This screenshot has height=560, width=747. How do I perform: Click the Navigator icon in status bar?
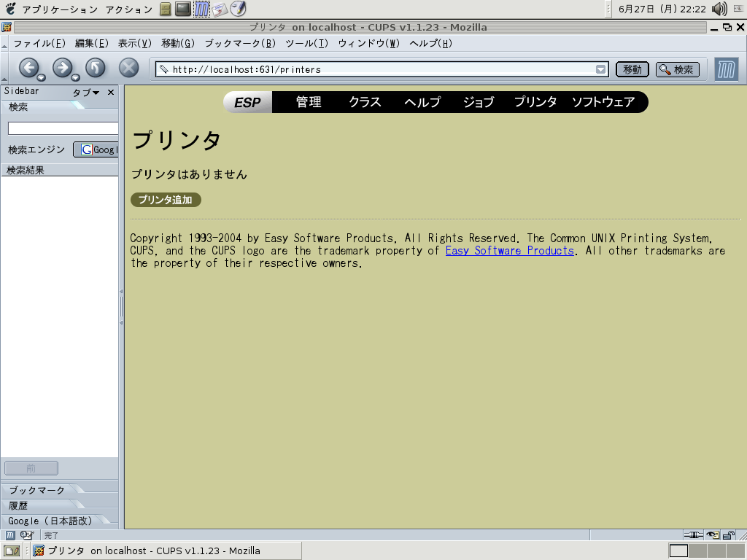click(10, 535)
